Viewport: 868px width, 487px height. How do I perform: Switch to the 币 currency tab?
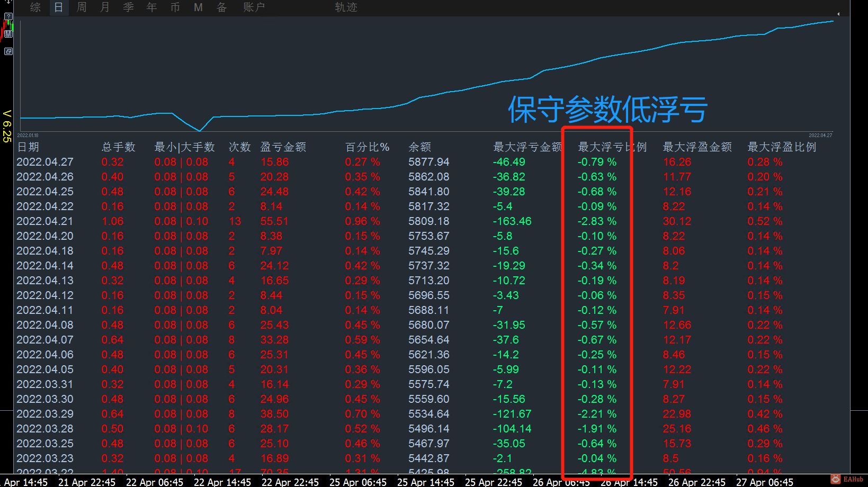175,7
